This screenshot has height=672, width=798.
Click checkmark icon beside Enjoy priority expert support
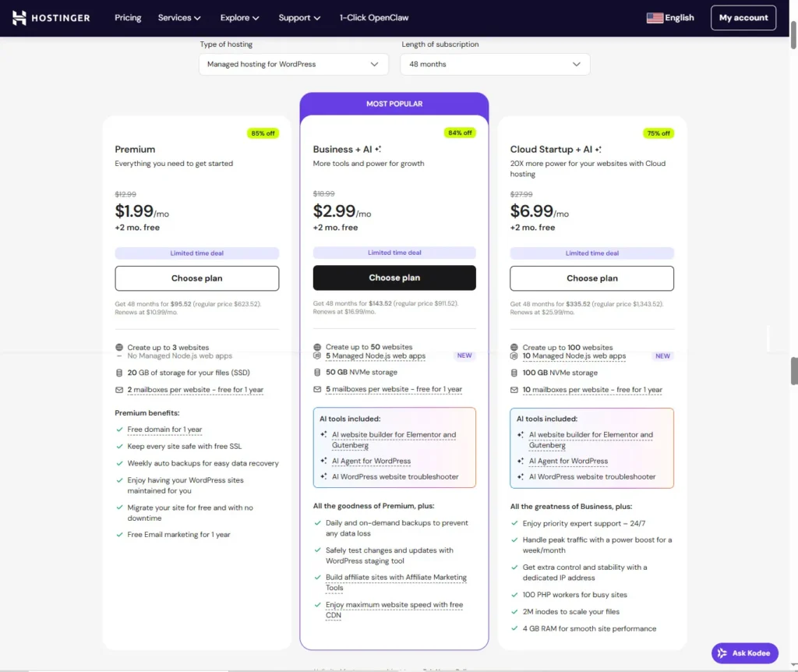click(x=514, y=523)
